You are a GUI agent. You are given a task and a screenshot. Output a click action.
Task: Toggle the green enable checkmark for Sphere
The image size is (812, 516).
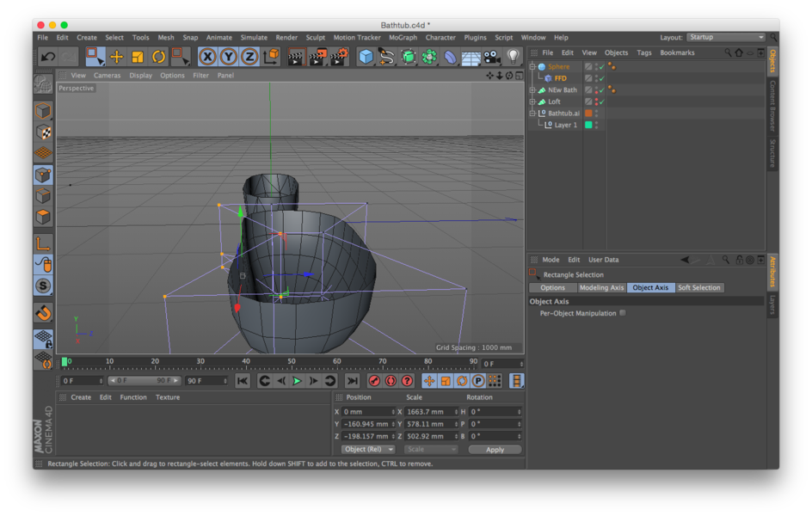602,67
